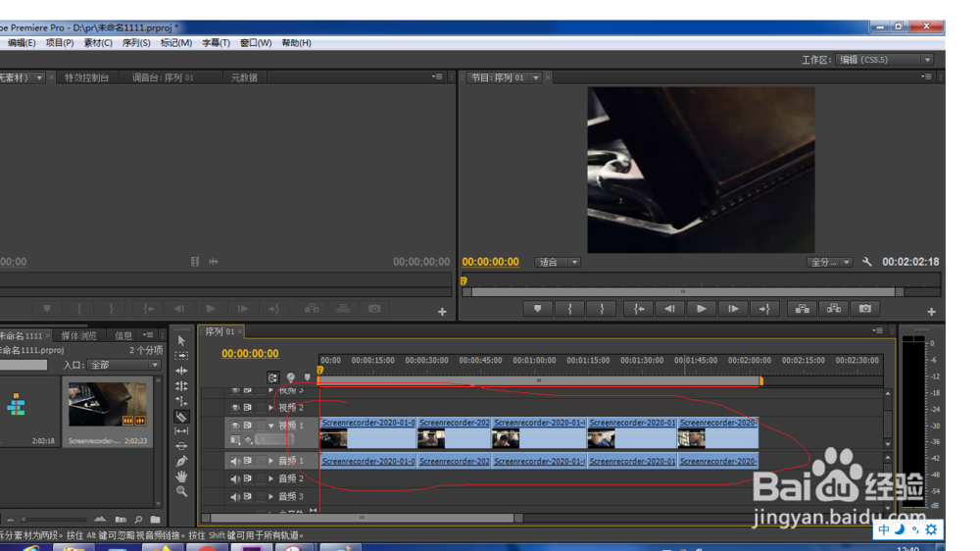Step forward one frame in Program monitor
The width and height of the screenshot is (980, 551).
pos(733,308)
